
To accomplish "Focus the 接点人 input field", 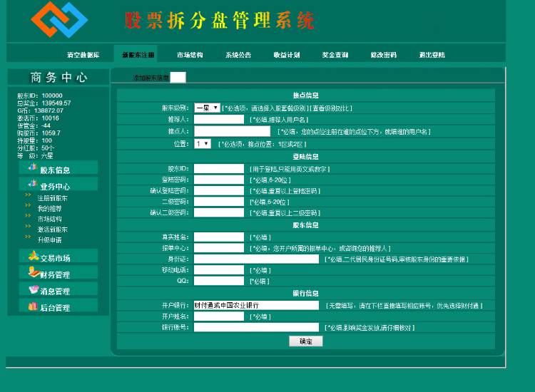I will pyautogui.click(x=232, y=131).
